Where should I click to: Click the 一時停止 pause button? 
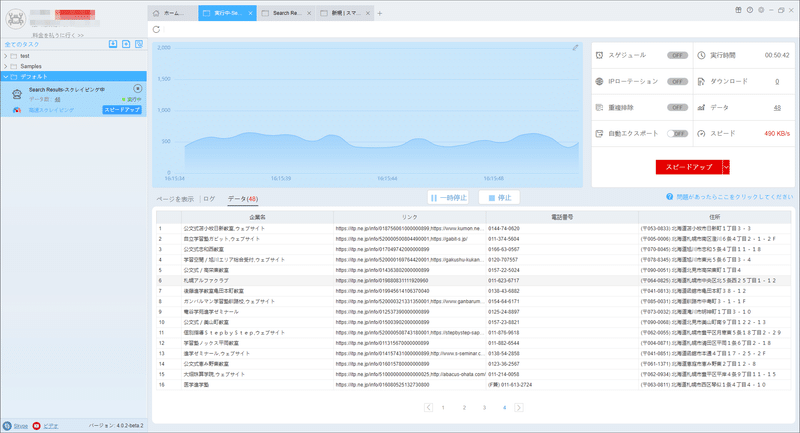coord(448,197)
